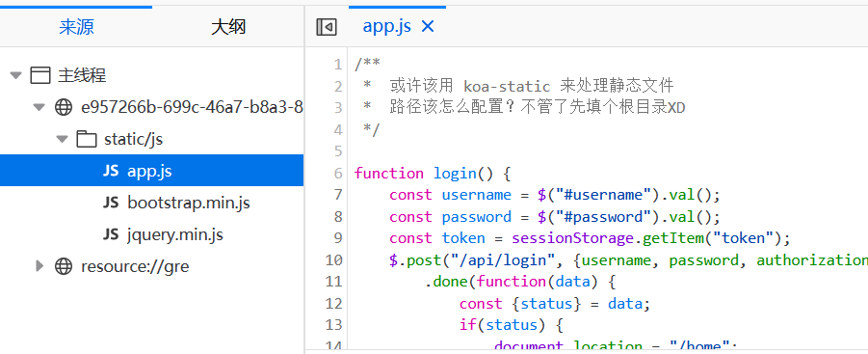Click the static/js folder icon
This screenshot has width=868, height=354.
(87, 139)
